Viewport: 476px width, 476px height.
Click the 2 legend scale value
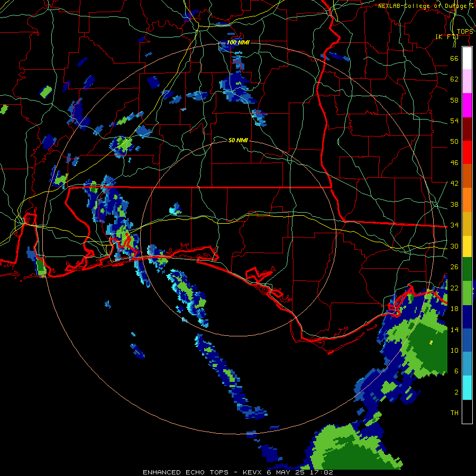[x=456, y=392]
